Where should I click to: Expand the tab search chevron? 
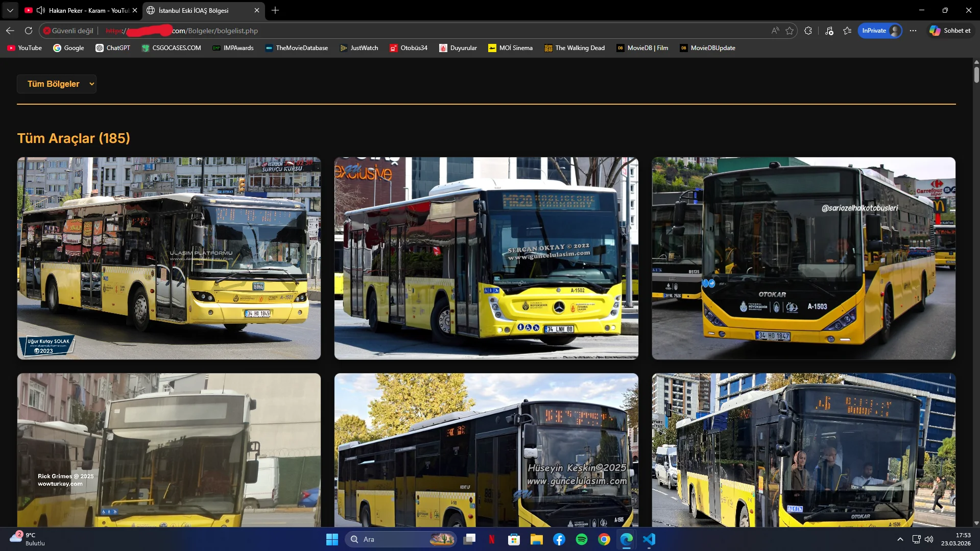coord(10,10)
